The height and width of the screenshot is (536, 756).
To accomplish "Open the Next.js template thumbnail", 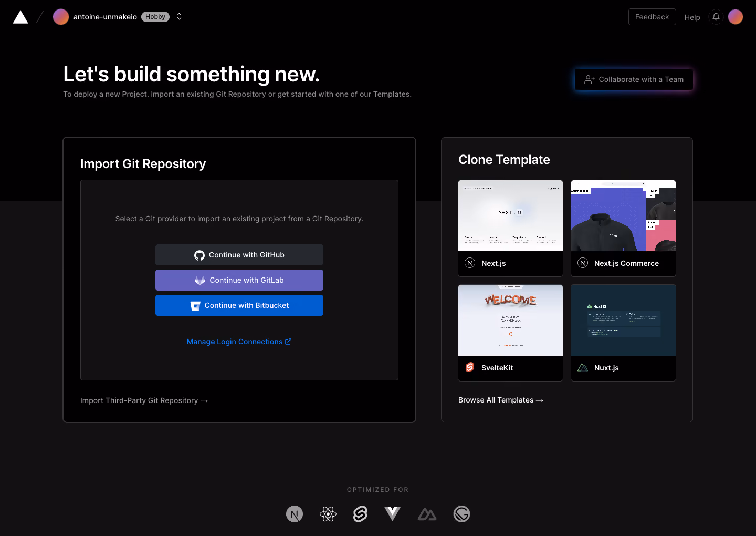I will coord(510,216).
